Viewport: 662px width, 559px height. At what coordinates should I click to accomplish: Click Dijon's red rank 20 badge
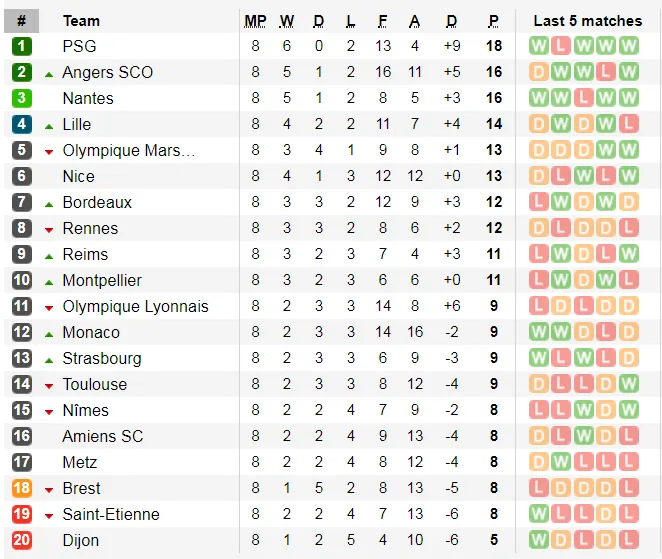coord(22,540)
